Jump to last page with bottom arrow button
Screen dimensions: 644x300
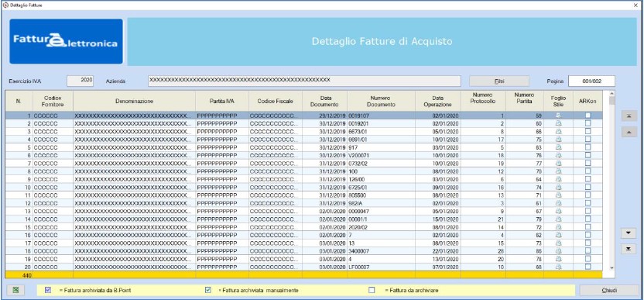(629, 249)
